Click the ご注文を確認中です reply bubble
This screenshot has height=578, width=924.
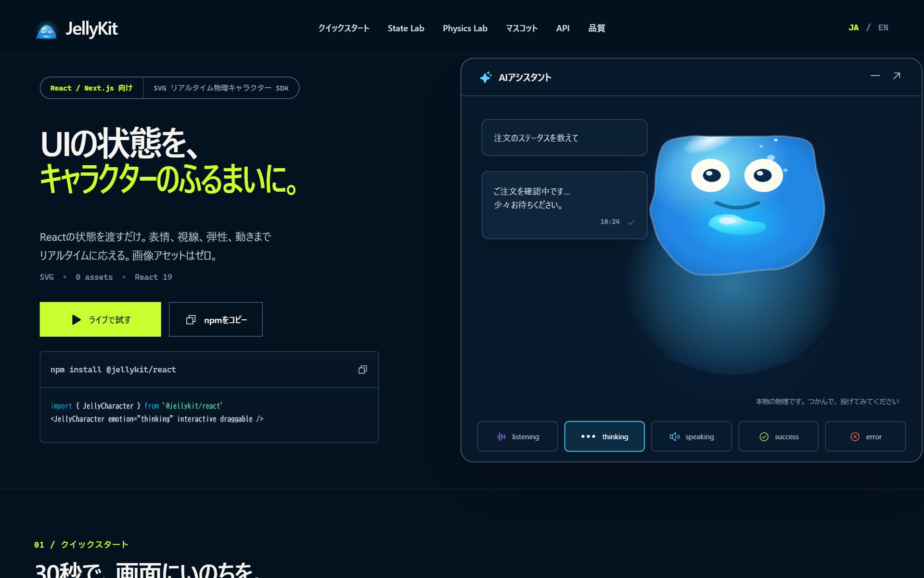click(x=564, y=205)
